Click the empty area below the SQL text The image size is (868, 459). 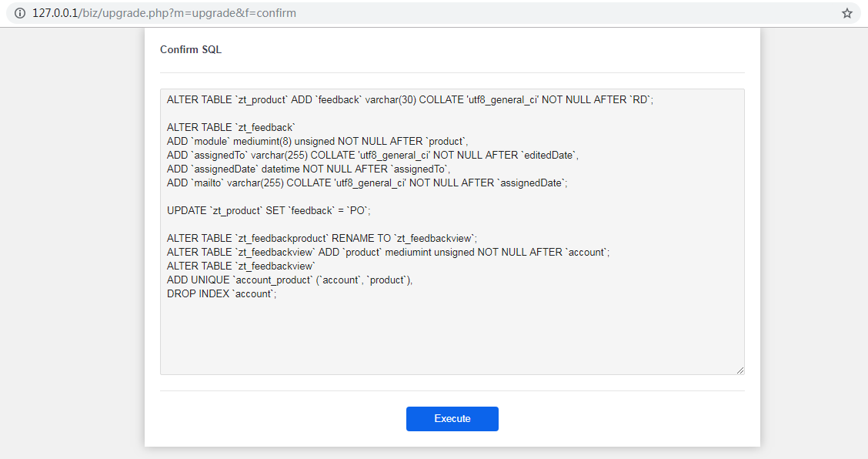(452, 335)
